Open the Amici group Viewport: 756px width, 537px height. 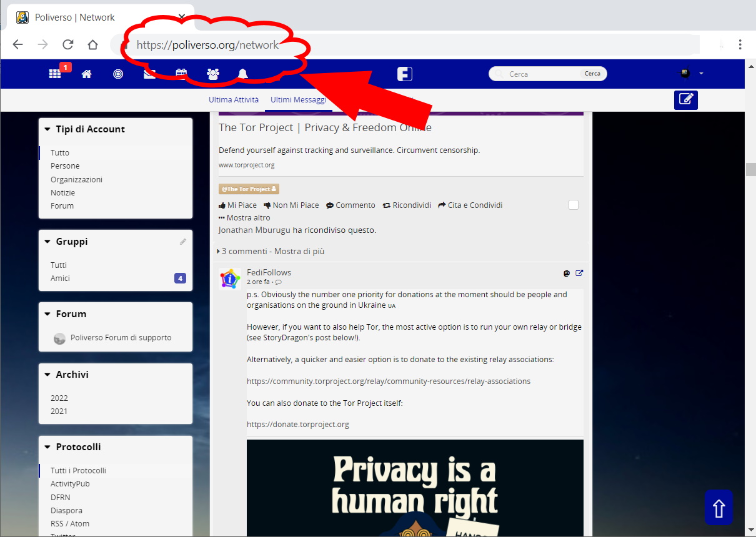[x=60, y=278]
